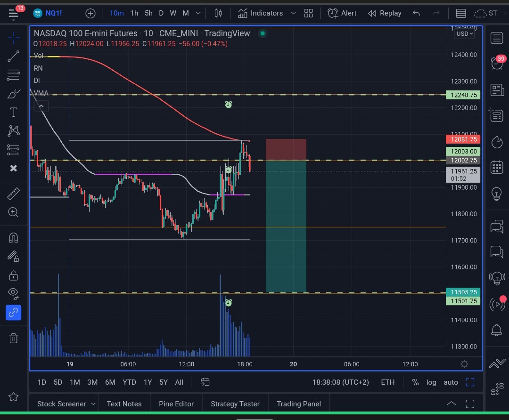Remove drawings with trash icon
Viewport: 509px width, 420px height.
(13, 338)
